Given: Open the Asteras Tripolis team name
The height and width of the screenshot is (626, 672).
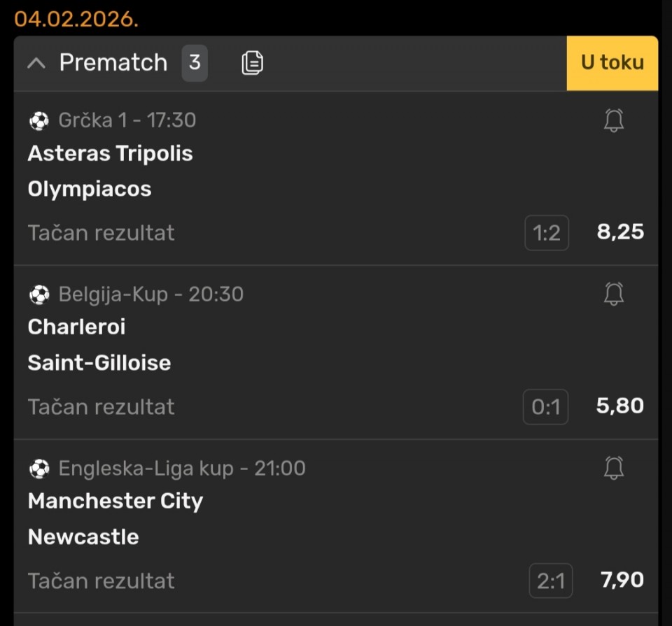Looking at the screenshot, I should pos(110,153).
